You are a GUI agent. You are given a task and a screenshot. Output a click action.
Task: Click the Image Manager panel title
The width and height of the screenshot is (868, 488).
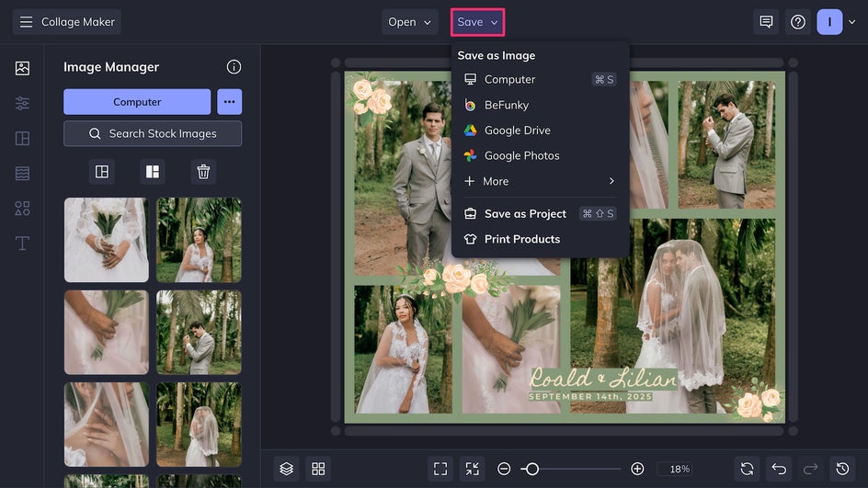pyautogui.click(x=111, y=67)
